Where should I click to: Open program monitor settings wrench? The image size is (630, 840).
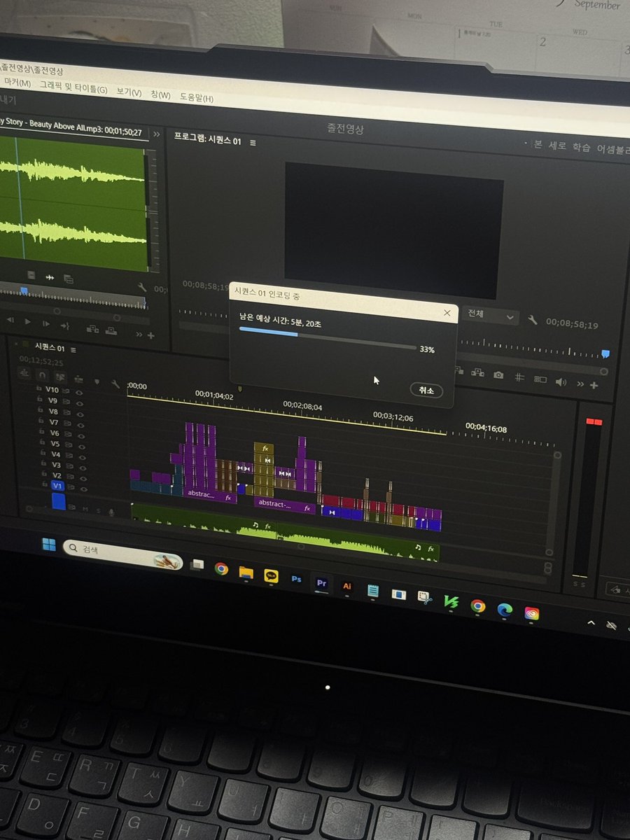click(533, 320)
